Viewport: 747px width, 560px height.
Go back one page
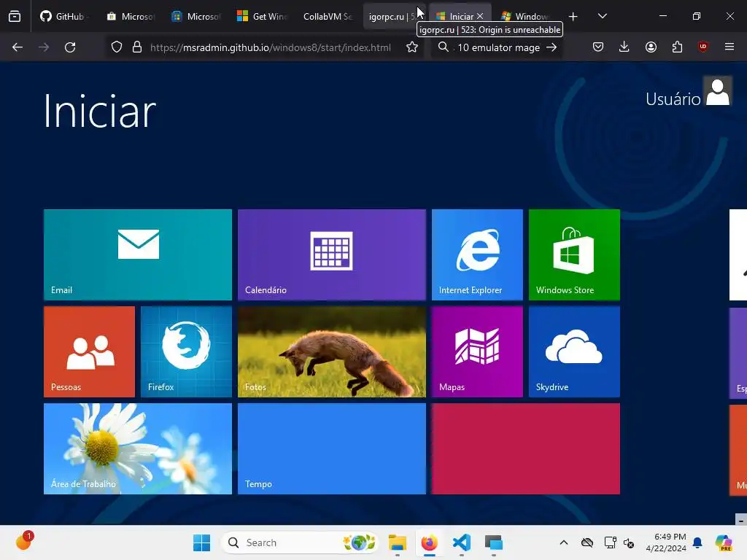18,47
